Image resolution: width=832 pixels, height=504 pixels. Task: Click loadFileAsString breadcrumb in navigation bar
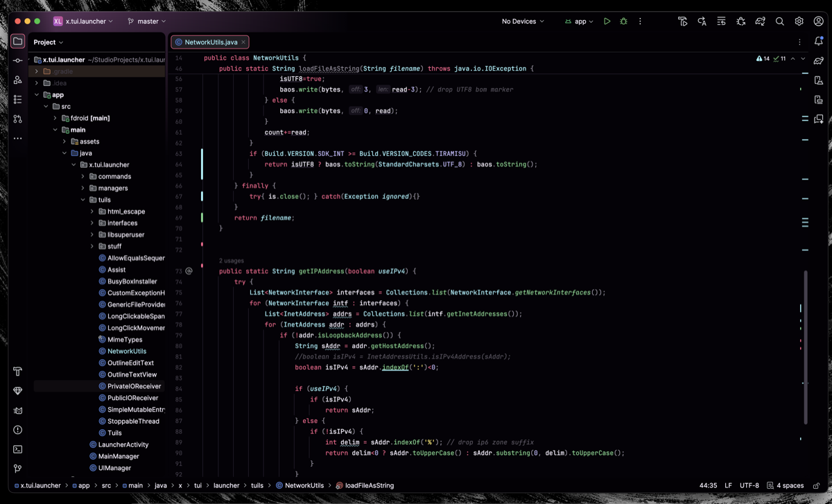tap(365, 485)
